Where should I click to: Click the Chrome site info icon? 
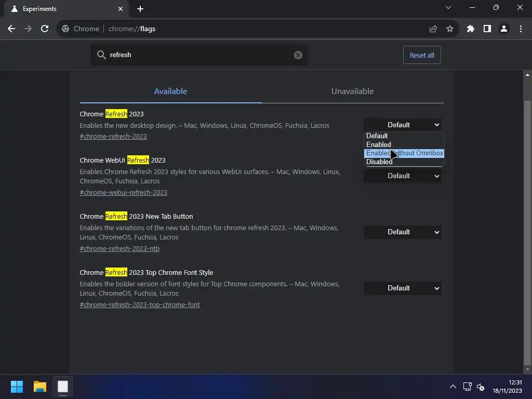pos(65,29)
